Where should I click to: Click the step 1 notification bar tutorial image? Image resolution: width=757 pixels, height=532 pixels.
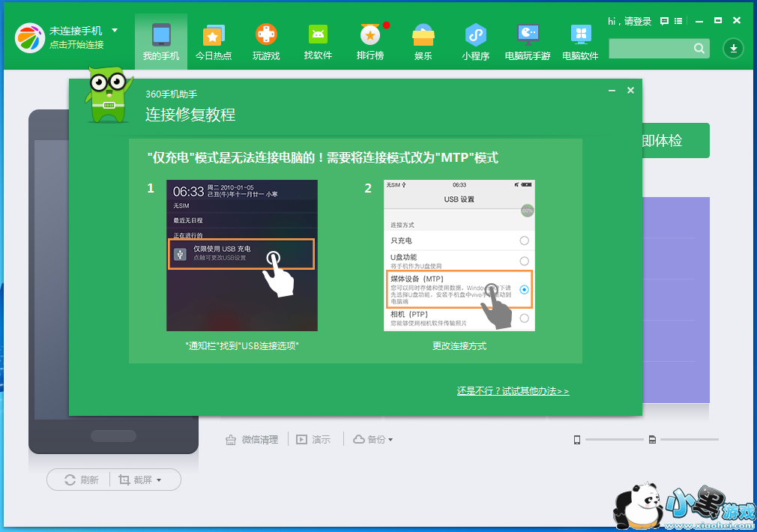tap(242, 256)
